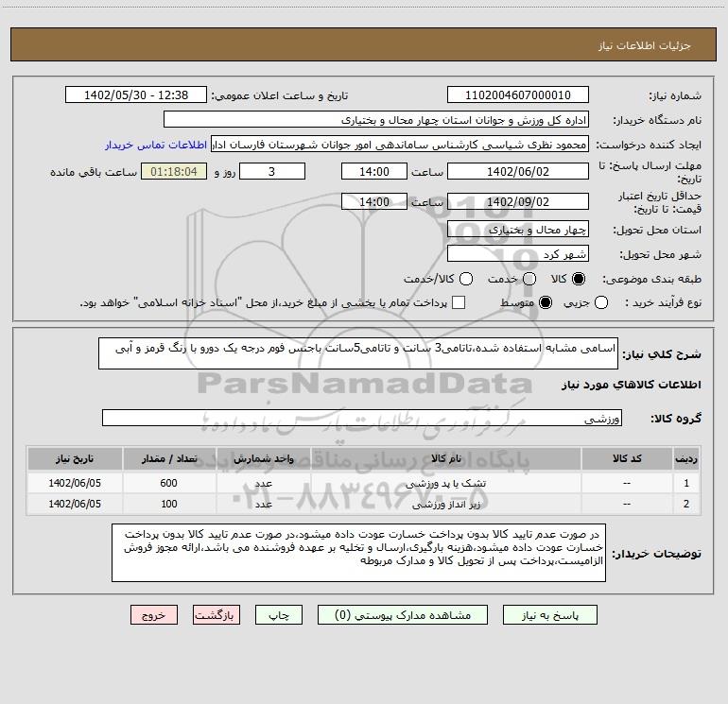Choose the متوسط purchase type radio
This screenshot has width=728, height=704.
546,302
